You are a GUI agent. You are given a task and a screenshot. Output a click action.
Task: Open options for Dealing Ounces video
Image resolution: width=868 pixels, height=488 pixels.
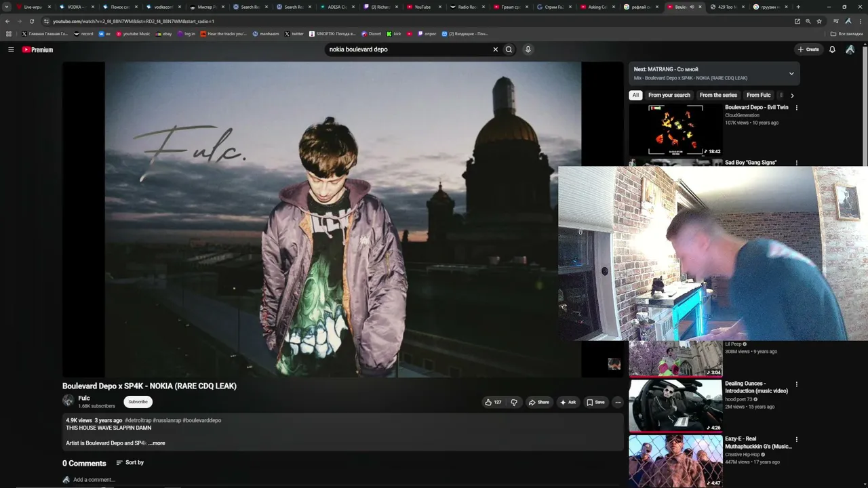click(797, 384)
